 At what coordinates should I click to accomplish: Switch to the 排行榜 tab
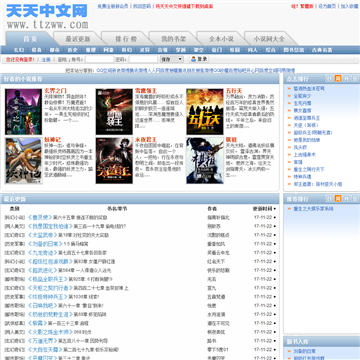tap(126, 39)
